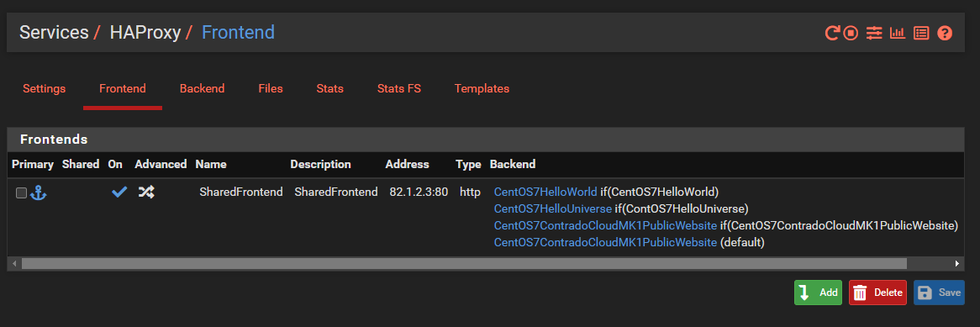
Task: Open related log entries icon
Action: (x=921, y=33)
